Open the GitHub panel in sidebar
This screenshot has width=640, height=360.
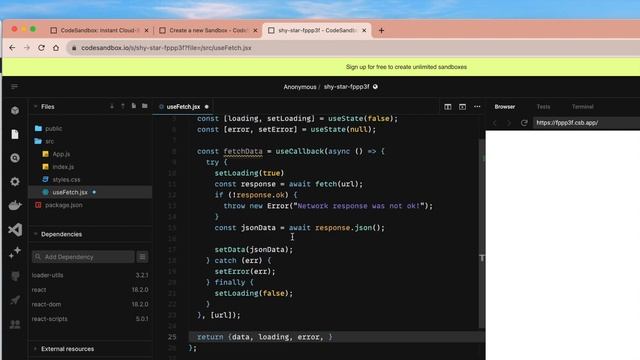click(x=15, y=276)
